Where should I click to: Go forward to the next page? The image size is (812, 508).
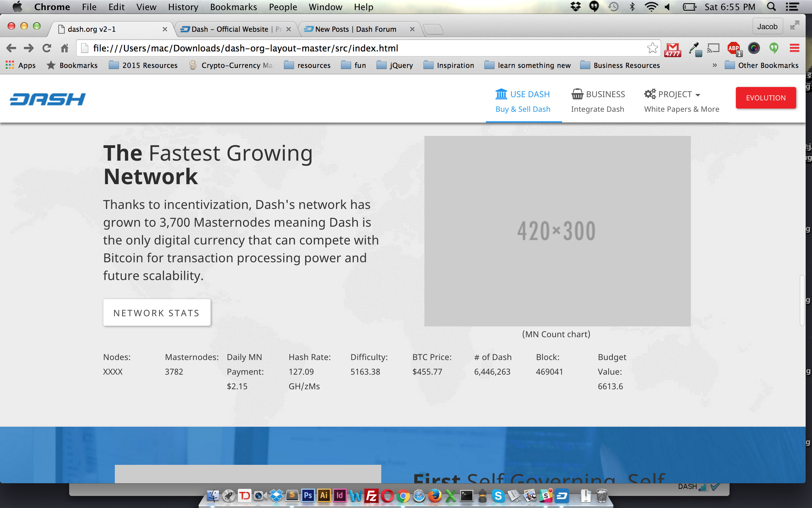click(x=29, y=48)
